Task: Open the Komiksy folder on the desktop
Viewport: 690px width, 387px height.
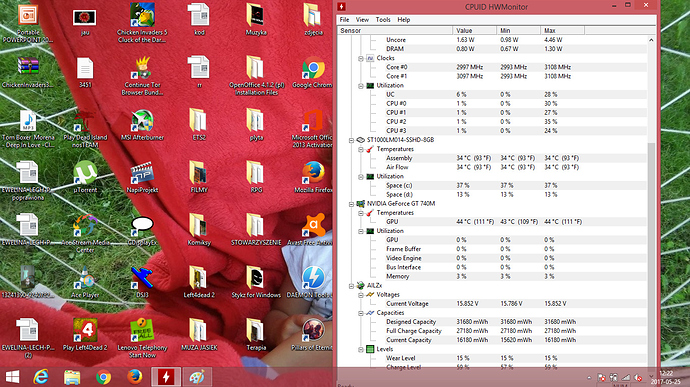Action: pyautogui.click(x=199, y=230)
